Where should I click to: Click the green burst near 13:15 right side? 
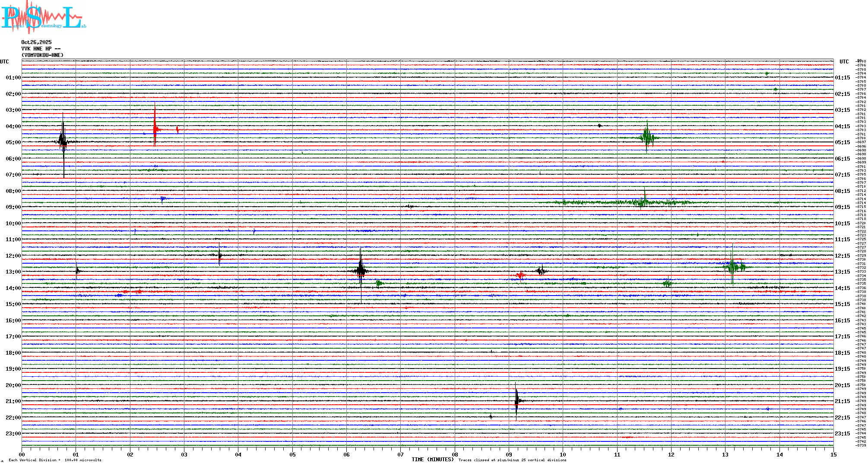[x=733, y=266]
